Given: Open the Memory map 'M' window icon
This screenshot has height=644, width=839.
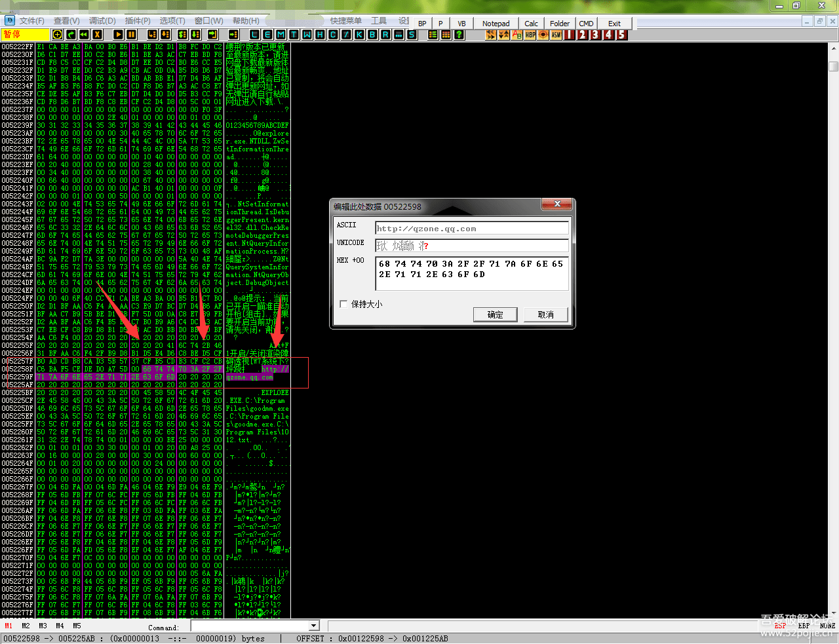Looking at the screenshot, I should point(281,35).
